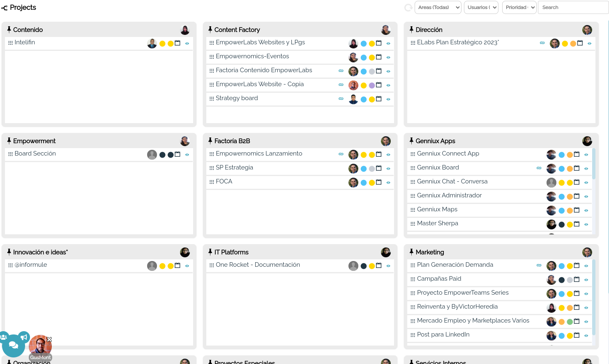This screenshot has height=364, width=609.
Task: Toggle eye visibility for Intelifin
Action: [x=187, y=43]
